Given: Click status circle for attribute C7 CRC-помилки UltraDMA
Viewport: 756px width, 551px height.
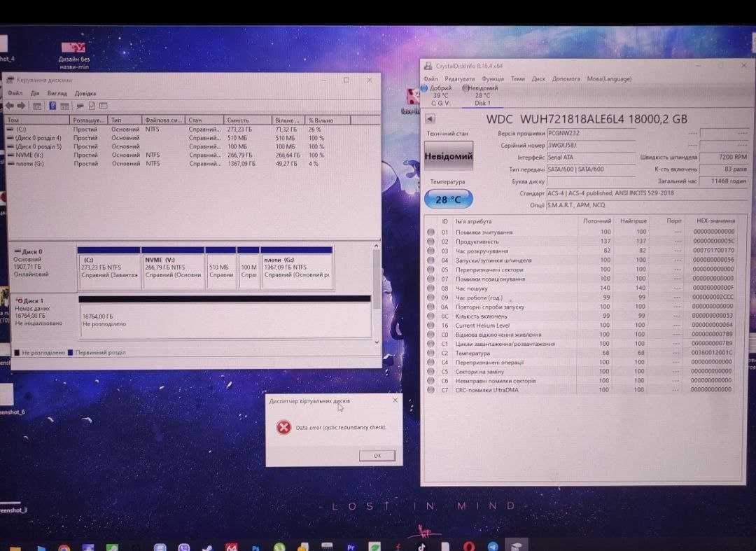Looking at the screenshot, I should (x=430, y=389).
